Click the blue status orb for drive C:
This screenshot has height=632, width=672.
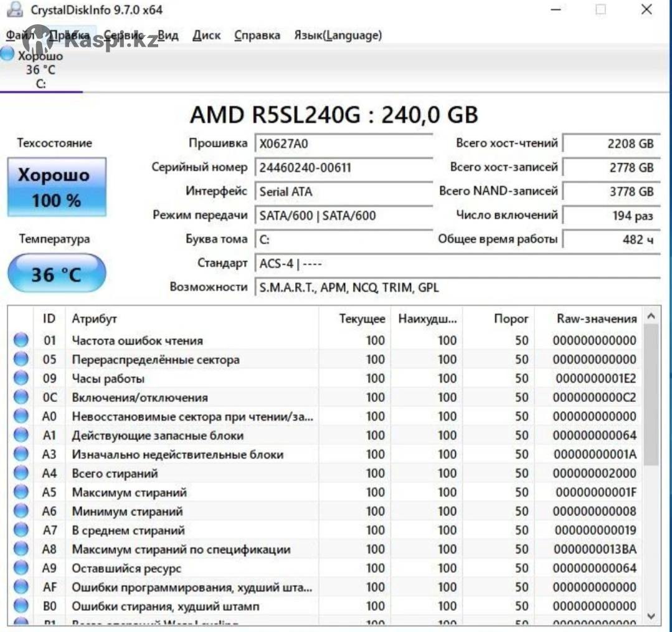pos(7,54)
